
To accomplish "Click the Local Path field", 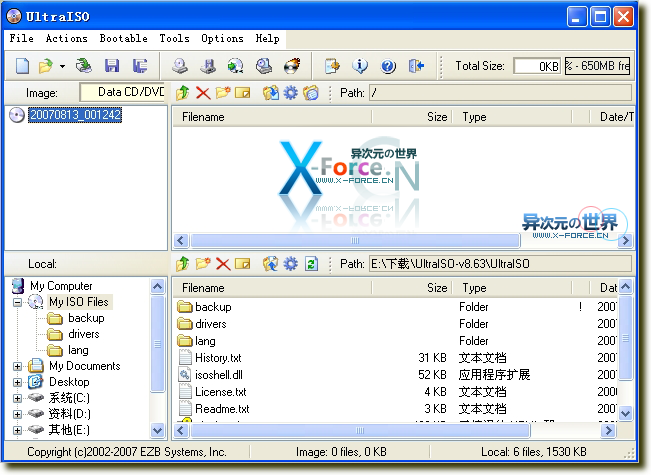I will (x=500, y=264).
